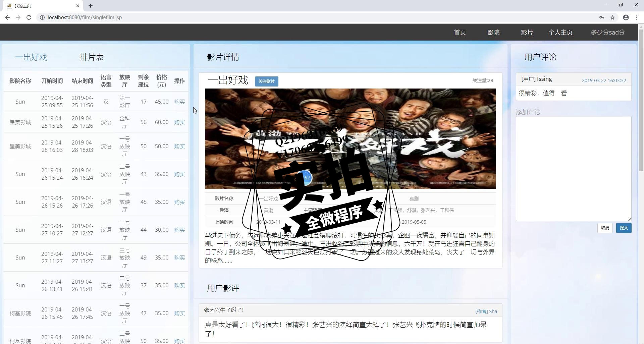Click the 一出好戏 heading in left panel

click(x=31, y=57)
